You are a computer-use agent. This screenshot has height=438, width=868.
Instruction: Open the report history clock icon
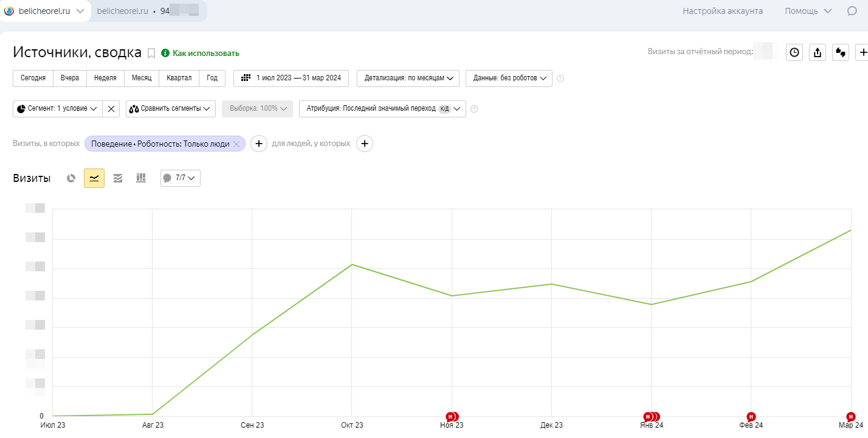794,52
